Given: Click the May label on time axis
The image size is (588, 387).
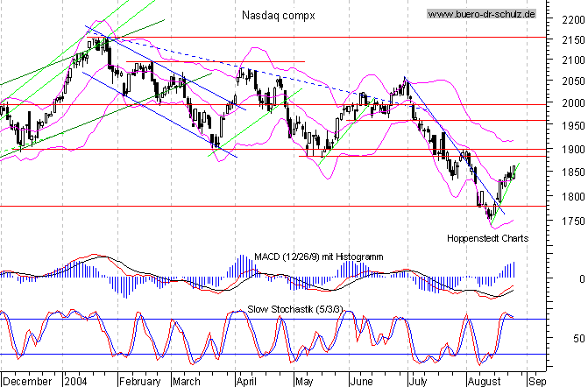Looking at the screenshot, I should coord(304,382).
